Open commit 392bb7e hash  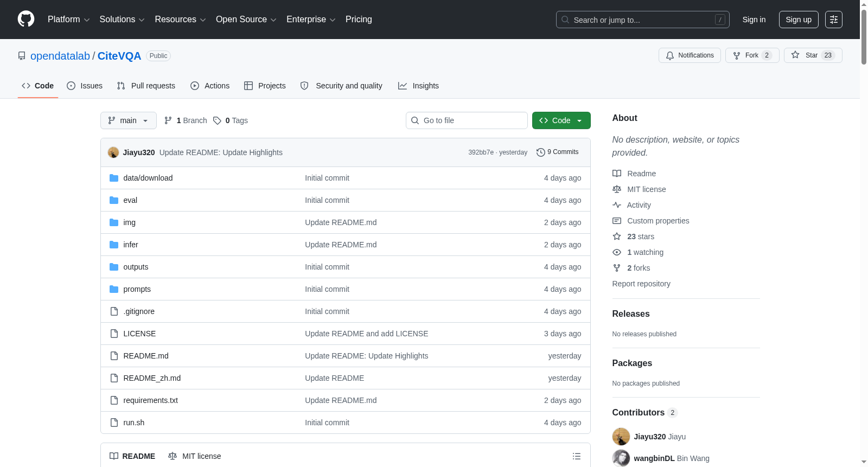[x=481, y=152]
